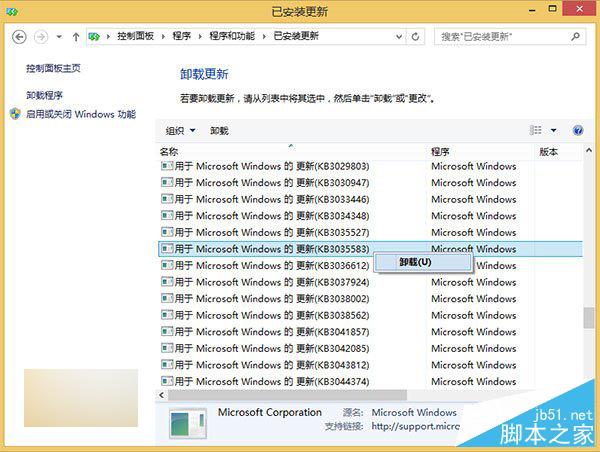600x452 pixels.
Task: Open the 组织 dropdown menu
Action: coord(180,131)
